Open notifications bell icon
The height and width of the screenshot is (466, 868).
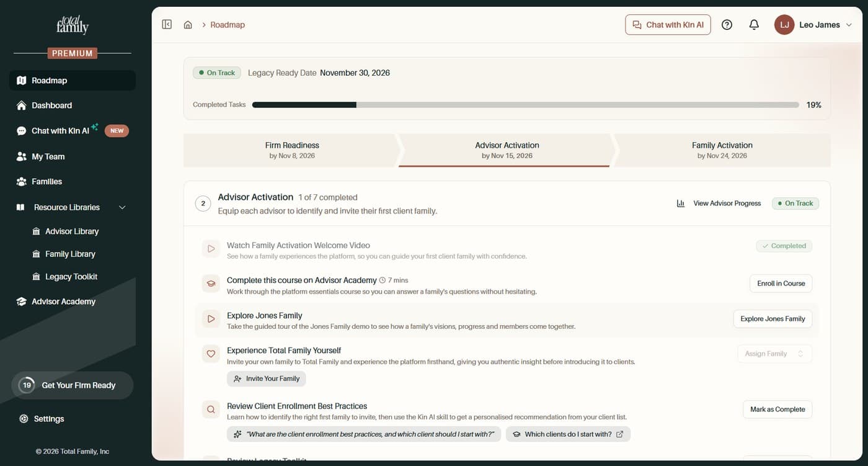click(x=754, y=25)
